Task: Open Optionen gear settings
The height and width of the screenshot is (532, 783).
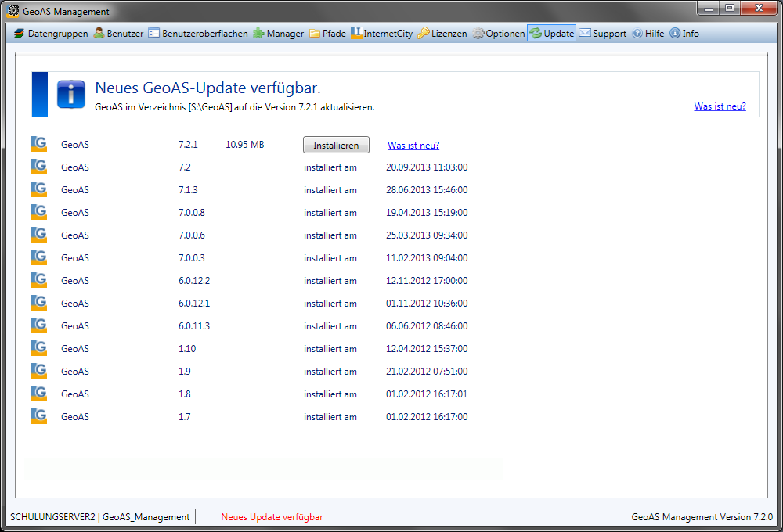Action: pos(499,34)
